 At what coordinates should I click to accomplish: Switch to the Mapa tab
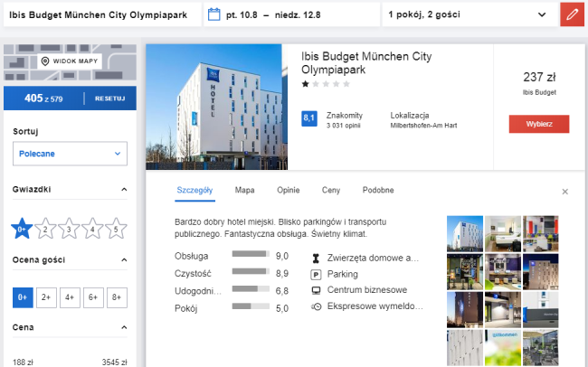click(244, 191)
